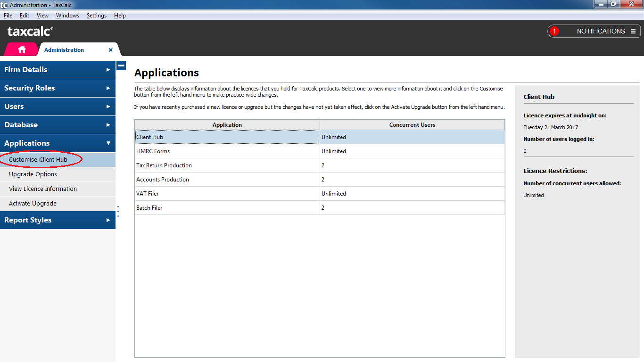Open the NOTIFICATIONS button

click(594, 31)
